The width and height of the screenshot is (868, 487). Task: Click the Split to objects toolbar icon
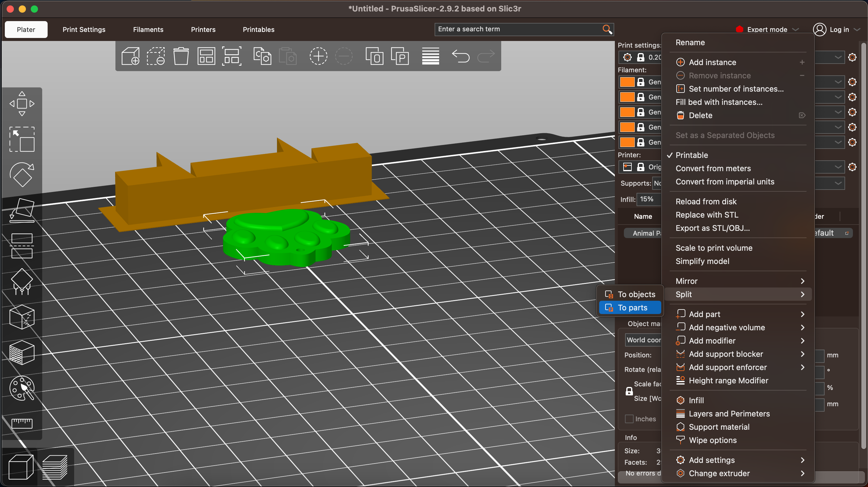tap(374, 56)
